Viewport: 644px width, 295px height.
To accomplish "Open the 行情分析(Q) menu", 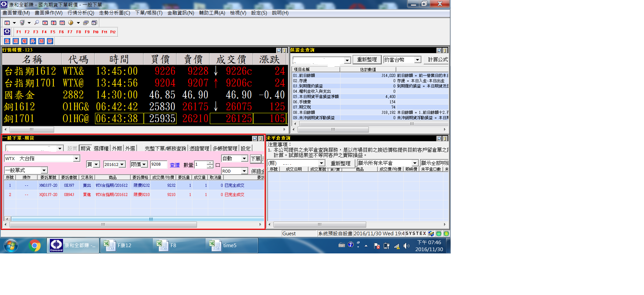I will pyautogui.click(x=81, y=13).
